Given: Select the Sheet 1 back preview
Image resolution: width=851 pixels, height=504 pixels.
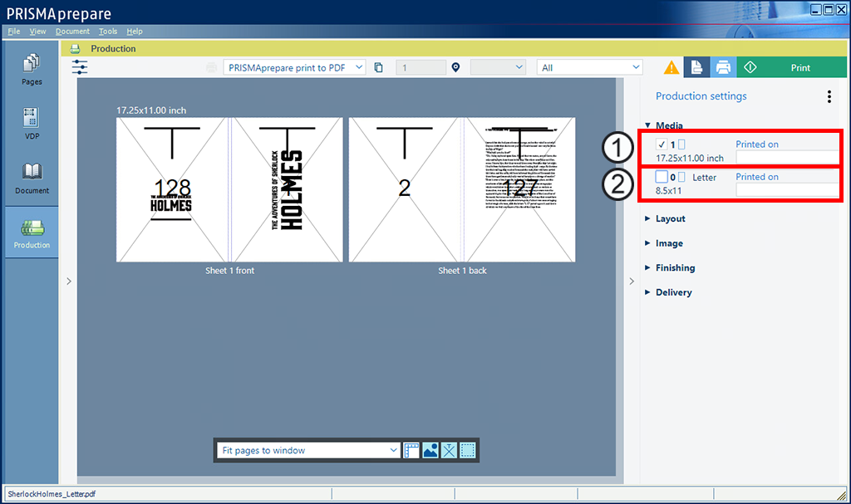Looking at the screenshot, I should click(462, 190).
